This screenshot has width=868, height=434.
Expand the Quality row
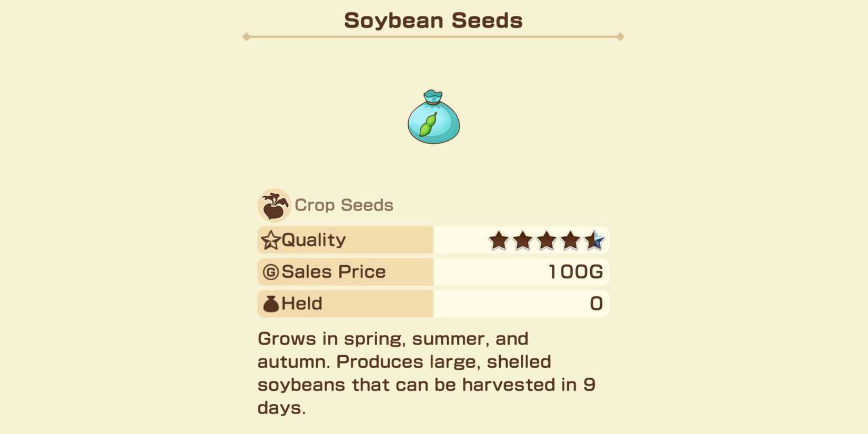tap(345, 240)
